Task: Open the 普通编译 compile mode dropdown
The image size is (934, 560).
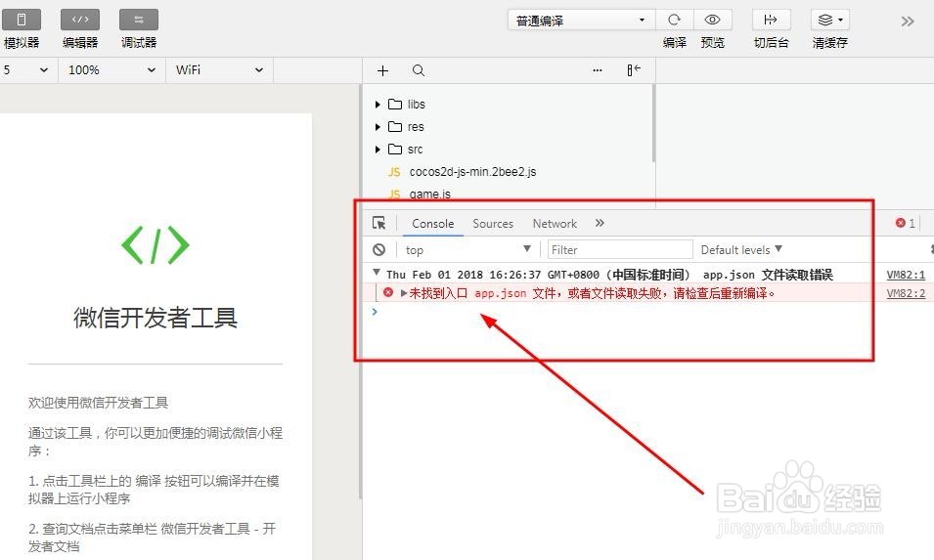Action: 581,21
